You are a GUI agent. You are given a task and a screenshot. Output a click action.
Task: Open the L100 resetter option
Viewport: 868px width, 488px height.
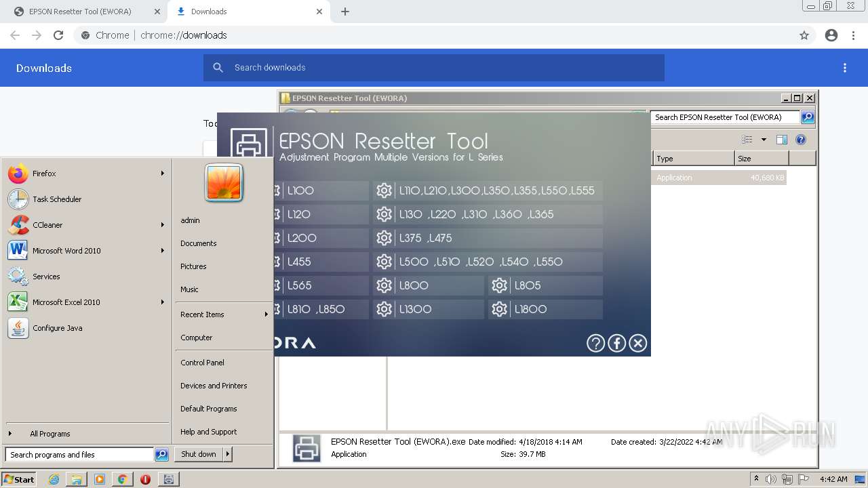[321, 190]
